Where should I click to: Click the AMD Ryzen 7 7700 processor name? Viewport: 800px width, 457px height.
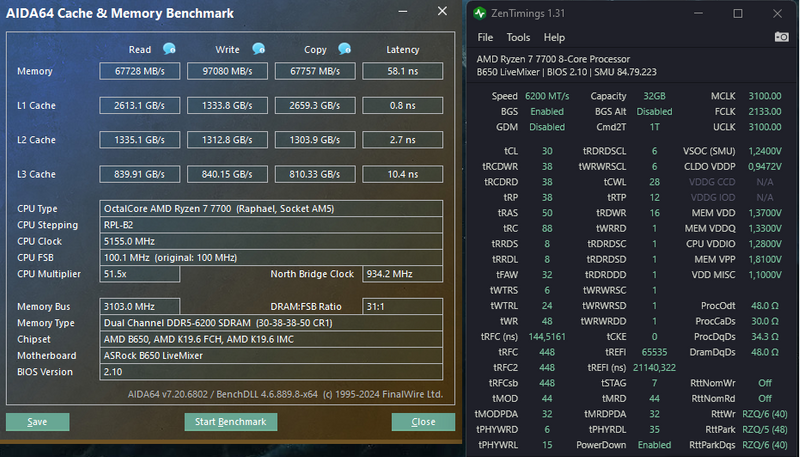553,59
